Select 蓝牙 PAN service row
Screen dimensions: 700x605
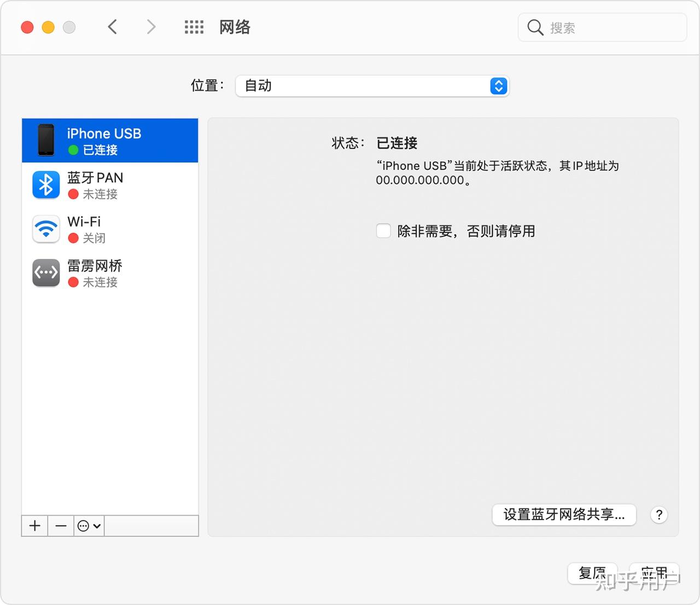(x=110, y=185)
